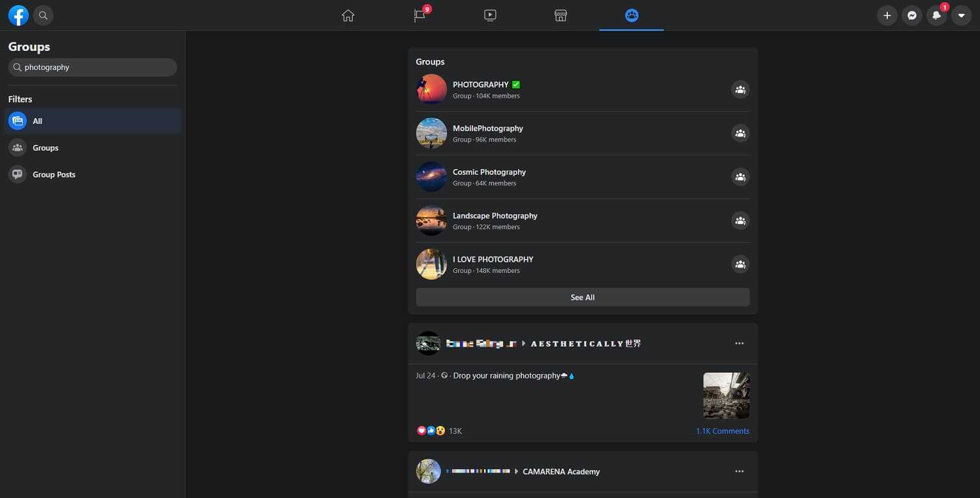
Task: Open the I LOVE PHOTOGRAPHY group
Action: (x=493, y=260)
